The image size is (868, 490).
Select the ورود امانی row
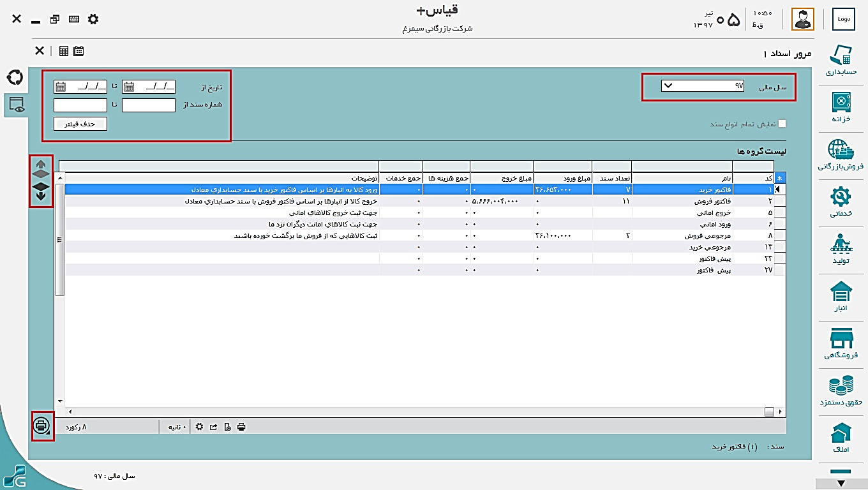(420, 224)
